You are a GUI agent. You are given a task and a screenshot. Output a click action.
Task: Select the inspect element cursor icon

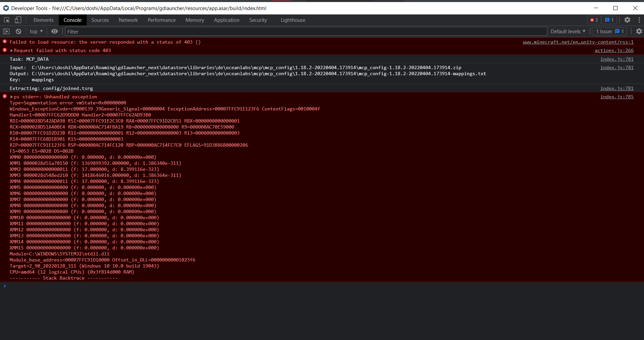(6, 20)
